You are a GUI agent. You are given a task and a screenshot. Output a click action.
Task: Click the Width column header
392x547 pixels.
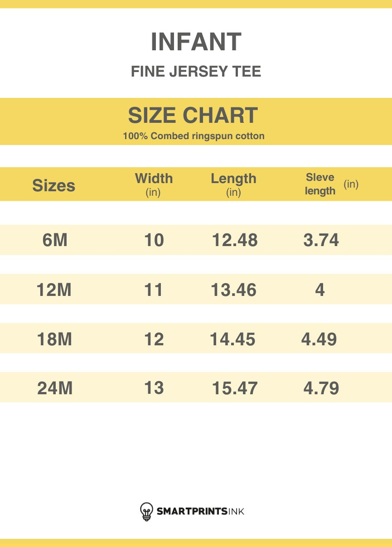click(154, 184)
